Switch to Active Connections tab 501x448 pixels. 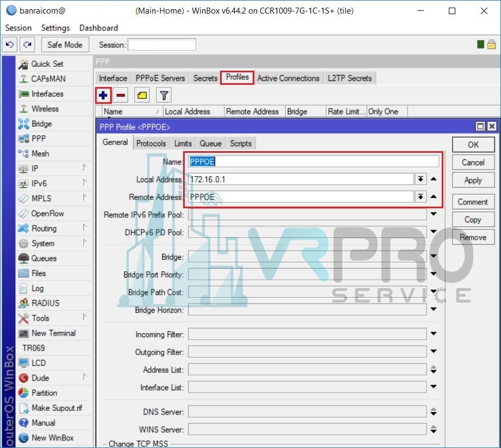tap(289, 78)
